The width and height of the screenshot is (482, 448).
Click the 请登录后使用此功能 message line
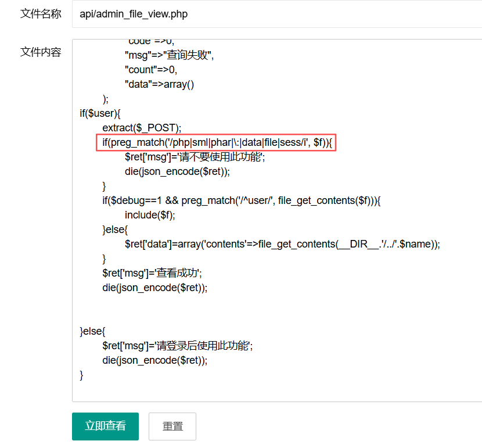177,346
